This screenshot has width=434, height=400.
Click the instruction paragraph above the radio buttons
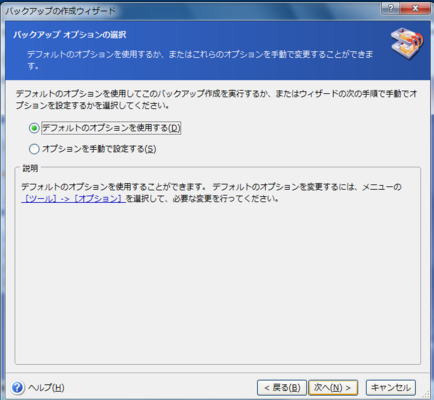tap(216, 99)
